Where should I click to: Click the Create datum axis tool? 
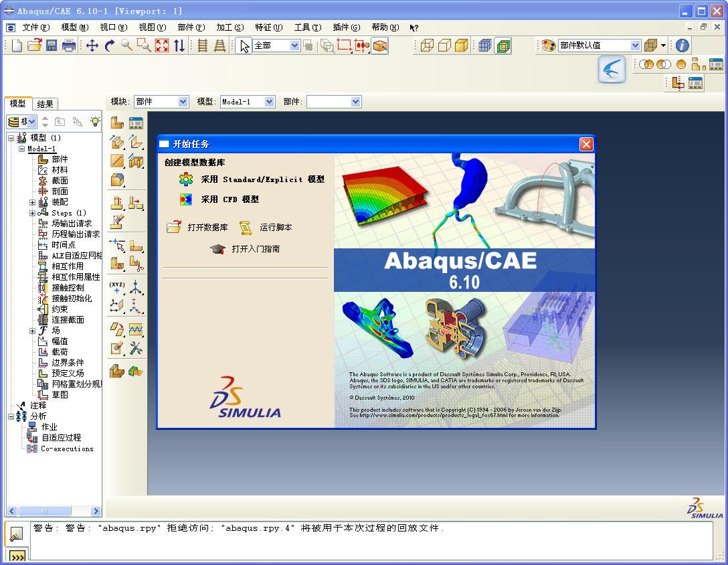pos(136,287)
